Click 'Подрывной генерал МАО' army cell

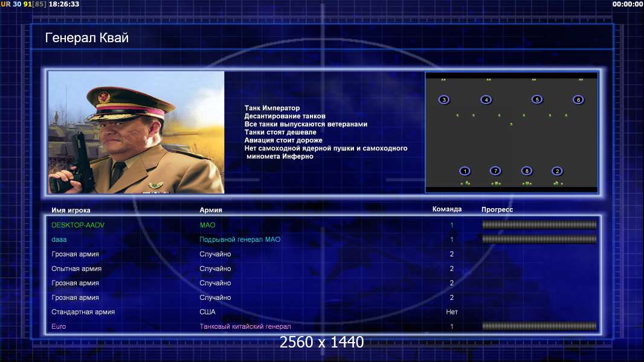click(x=240, y=240)
